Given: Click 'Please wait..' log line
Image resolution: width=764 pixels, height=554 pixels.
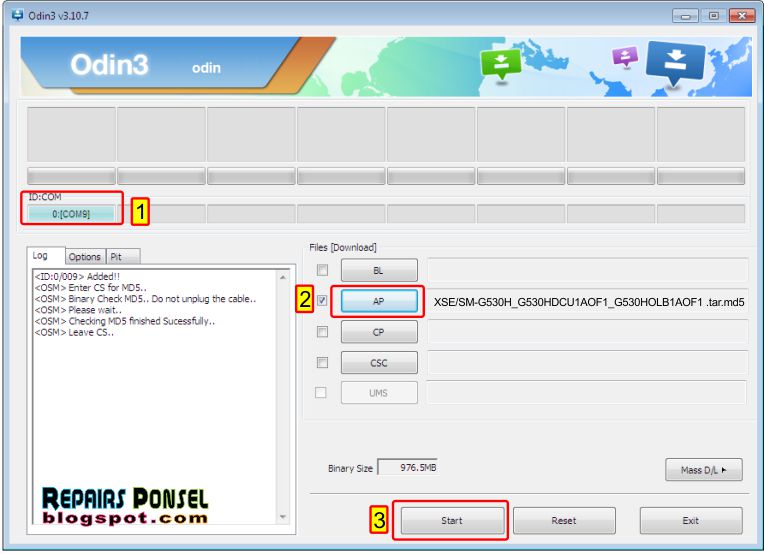Looking at the screenshot, I should point(78,310).
